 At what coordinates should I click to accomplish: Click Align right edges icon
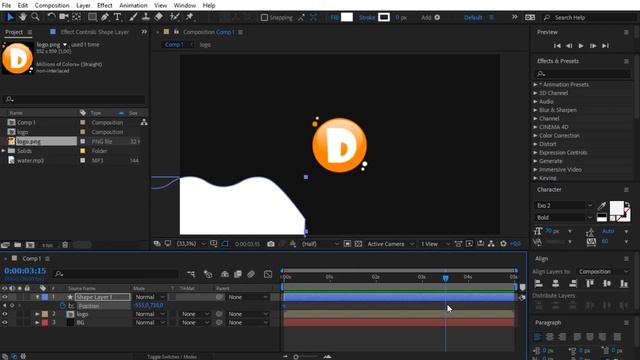point(573,284)
